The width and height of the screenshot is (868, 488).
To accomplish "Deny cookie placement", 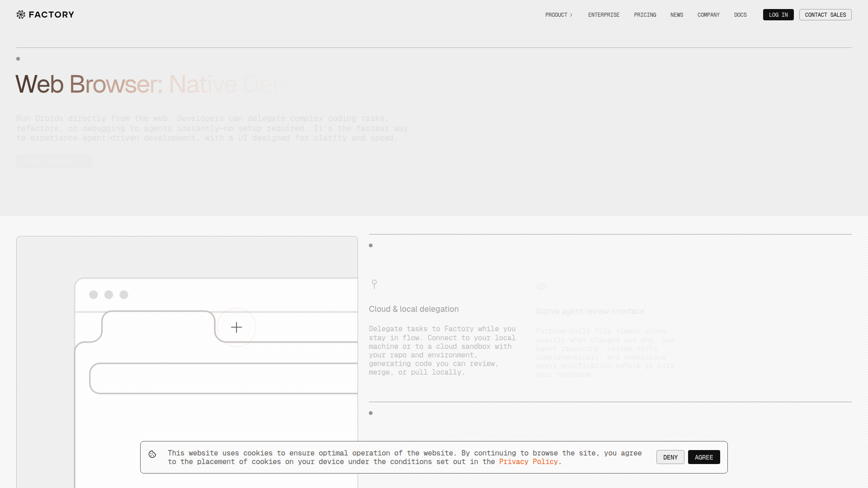I will [670, 457].
